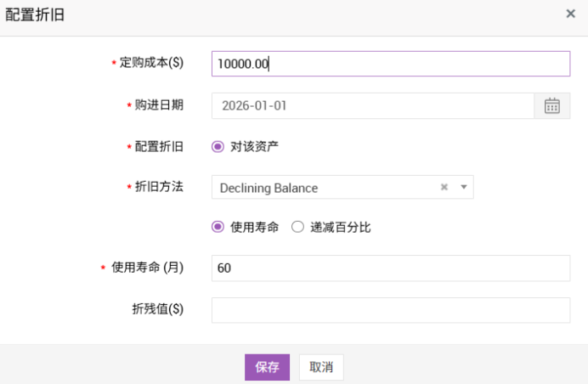Open the calendar date picker icon
The image size is (588, 384).
point(551,106)
